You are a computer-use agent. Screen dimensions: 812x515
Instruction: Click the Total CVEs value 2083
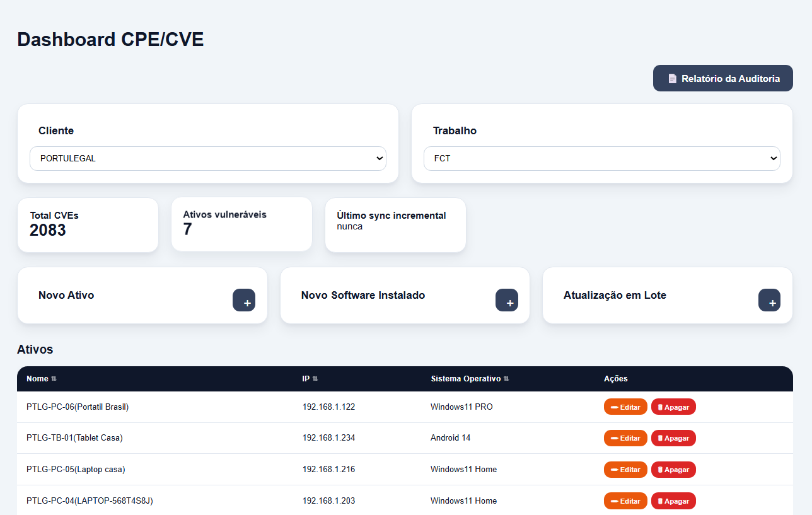coord(48,230)
